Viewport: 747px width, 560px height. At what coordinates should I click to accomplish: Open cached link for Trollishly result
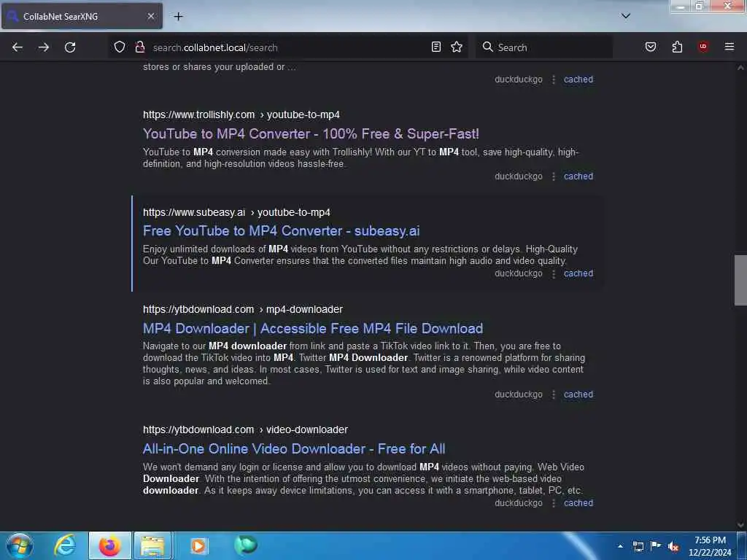tap(578, 176)
